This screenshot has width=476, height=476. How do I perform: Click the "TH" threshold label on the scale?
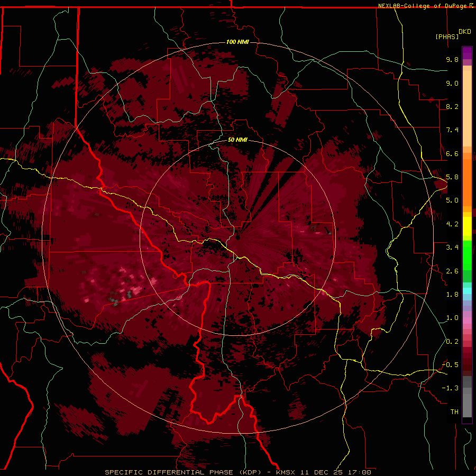pos(454,412)
